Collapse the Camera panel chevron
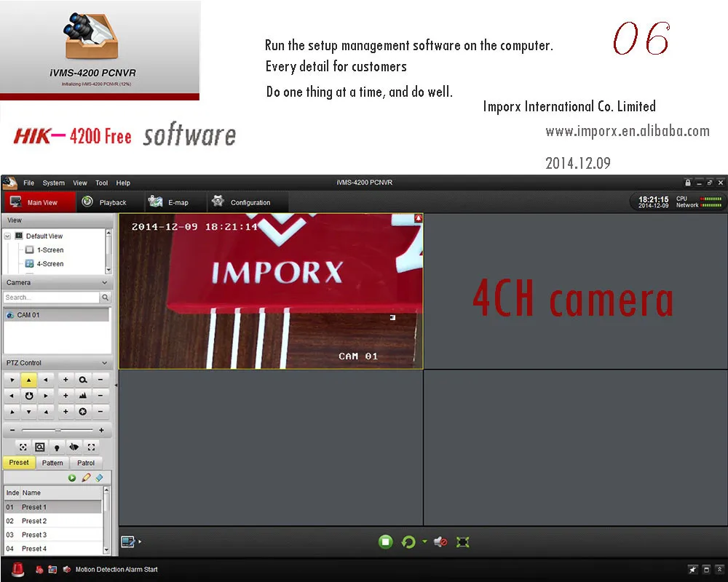 [x=104, y=283]
